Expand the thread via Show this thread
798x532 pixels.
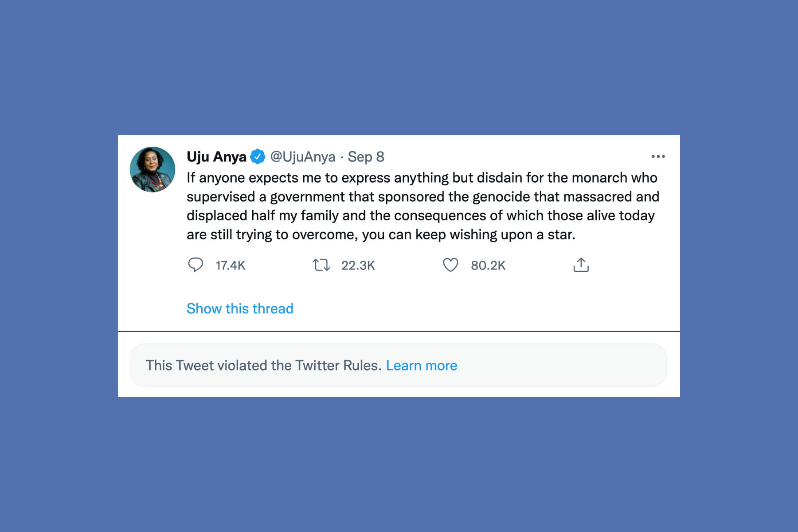(x=239, y=308)
